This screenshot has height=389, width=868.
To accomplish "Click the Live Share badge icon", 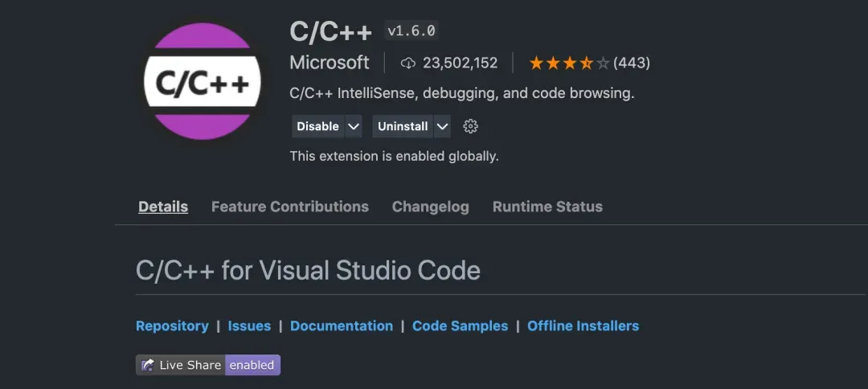I will tap(148, 365).
